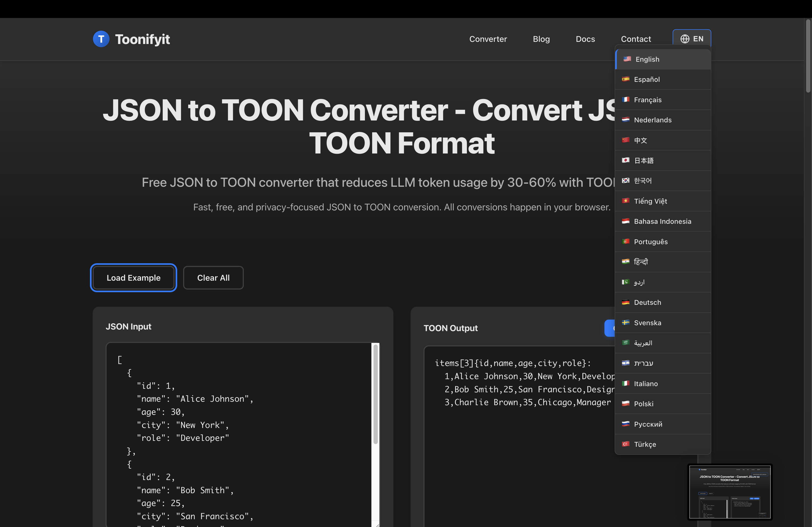Select Português from the language menu
The width and height of the screenshot is (812, 527).
[x=650, y=241]
